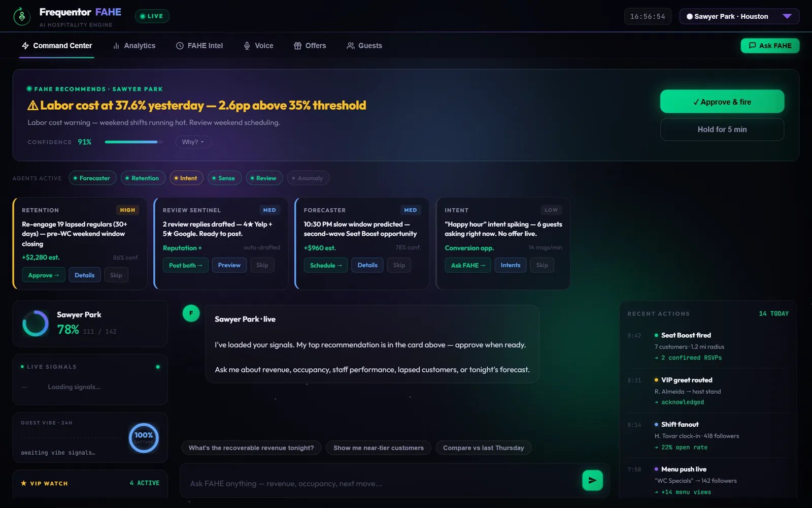
Task: Open Details on the Retention card
Action: [85, 275]
